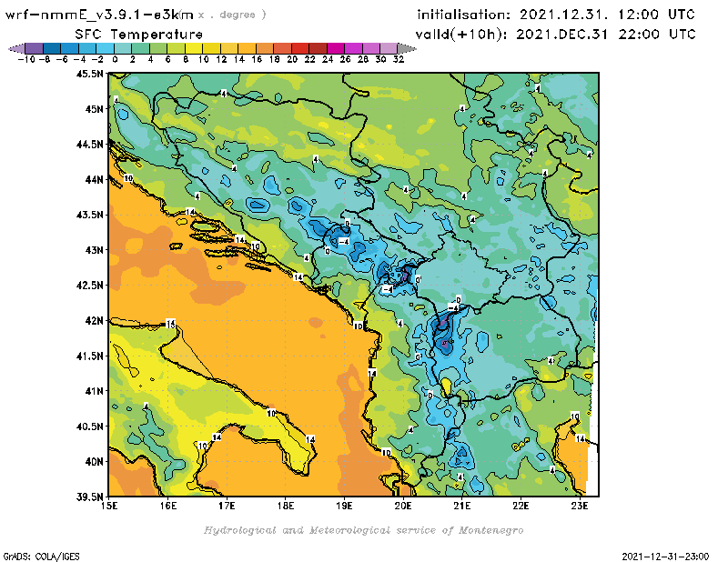Pick the red legend swatch between 20 and 22
Viewport: 728px width, 562px height.
[300, 48]
